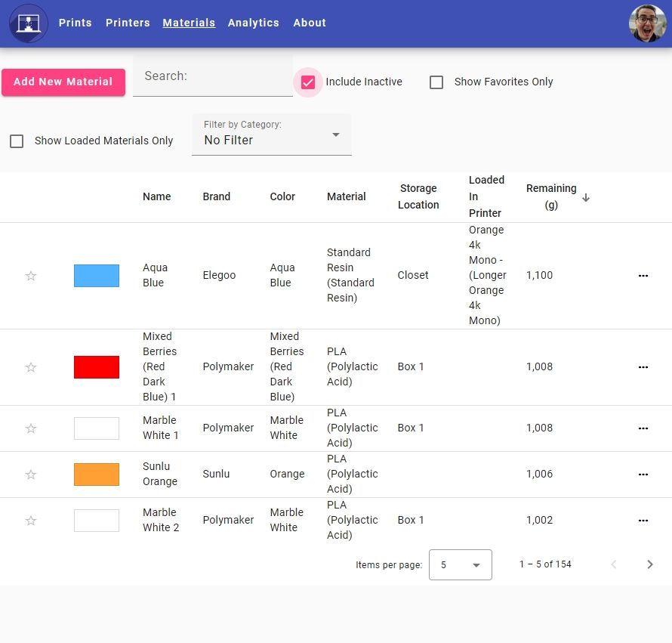Star the Marble White 1 material

30,428
